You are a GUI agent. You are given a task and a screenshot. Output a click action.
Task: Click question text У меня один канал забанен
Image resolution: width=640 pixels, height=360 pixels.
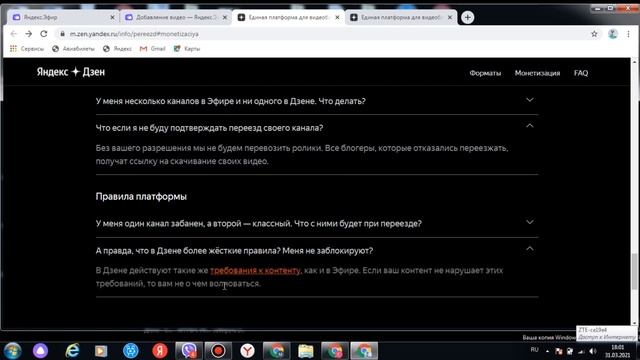pyautogui.click(x=258, y=224)
